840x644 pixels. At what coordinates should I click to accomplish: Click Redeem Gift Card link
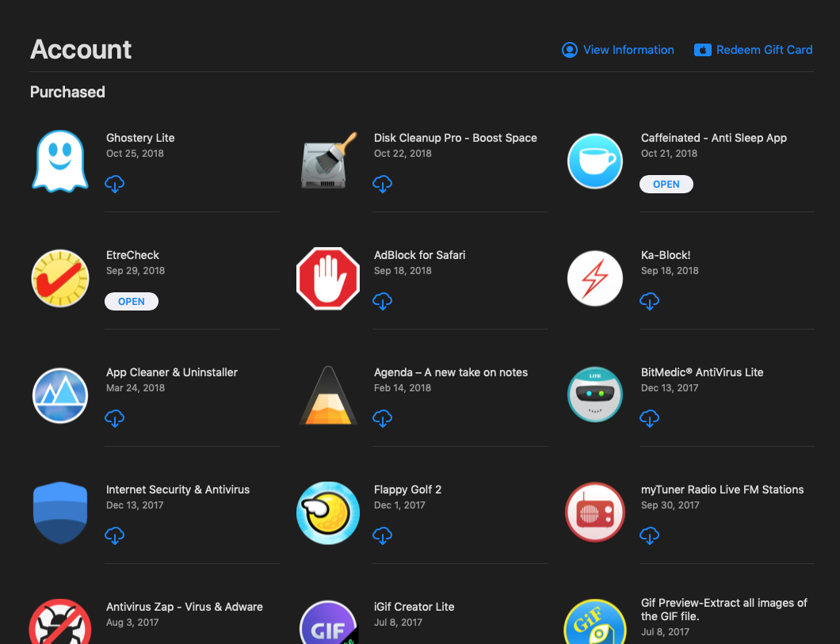pos(753,50)
